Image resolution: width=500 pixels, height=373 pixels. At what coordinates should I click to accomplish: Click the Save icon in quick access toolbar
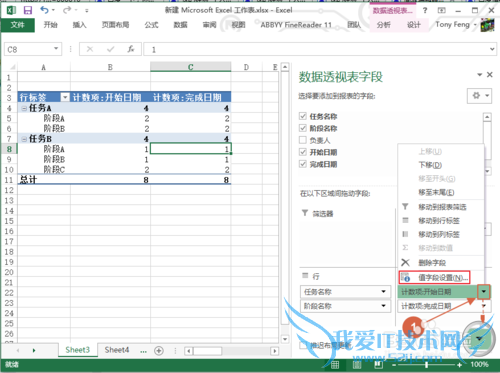coord(28,10)
